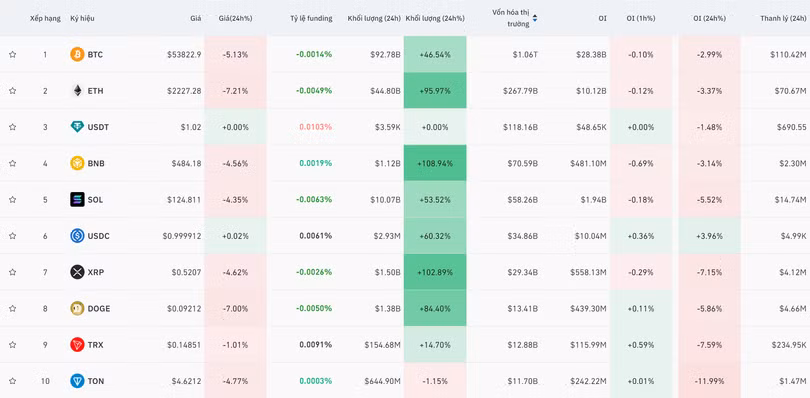Toggle favorite star for ETH row
The height and width of the screenshot is (398, 810).
12,90
